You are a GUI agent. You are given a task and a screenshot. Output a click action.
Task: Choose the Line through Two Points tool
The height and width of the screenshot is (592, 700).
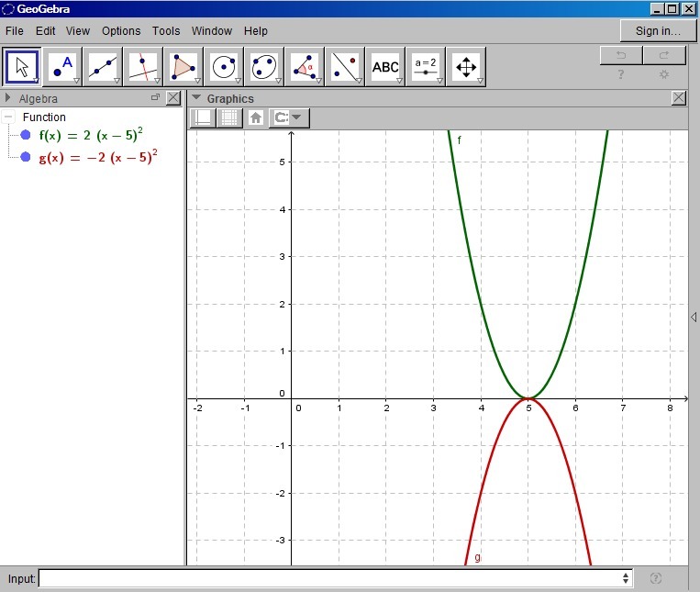click(104, 66)
